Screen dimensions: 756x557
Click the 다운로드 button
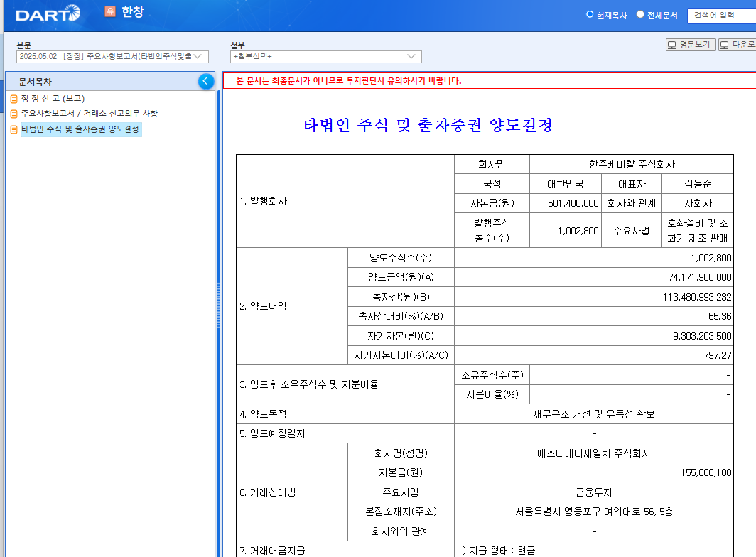coord(739,45)
